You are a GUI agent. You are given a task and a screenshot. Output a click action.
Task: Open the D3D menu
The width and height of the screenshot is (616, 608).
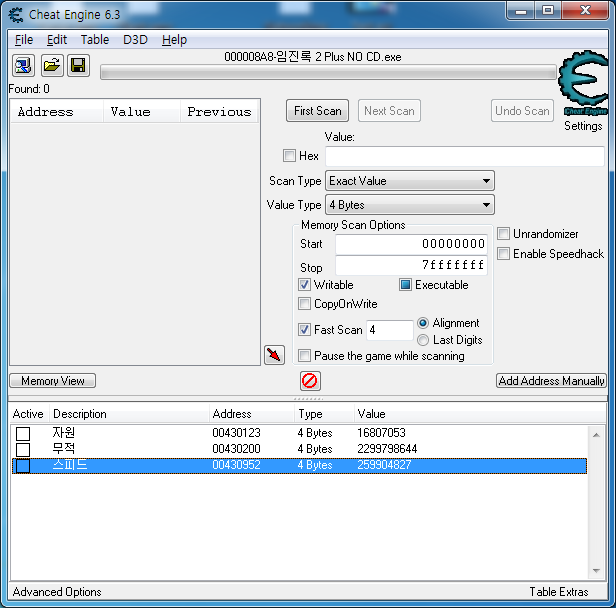pos(135,40)
